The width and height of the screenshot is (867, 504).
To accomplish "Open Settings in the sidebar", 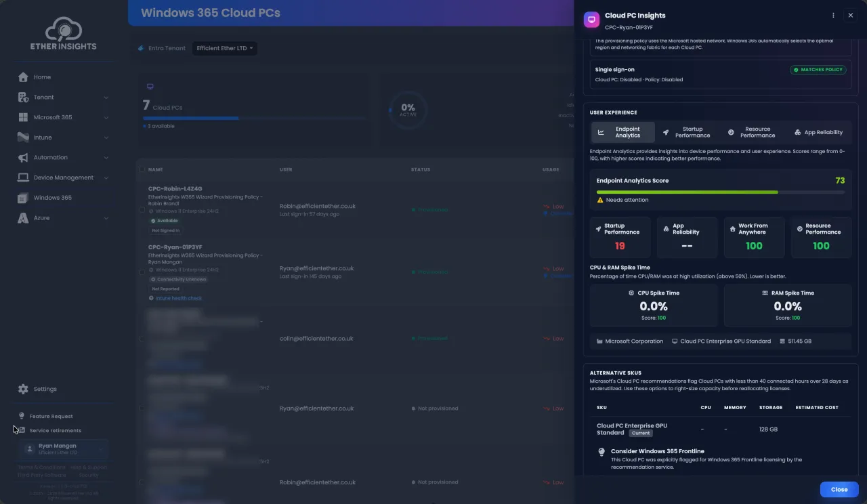I will click(45, 389).
